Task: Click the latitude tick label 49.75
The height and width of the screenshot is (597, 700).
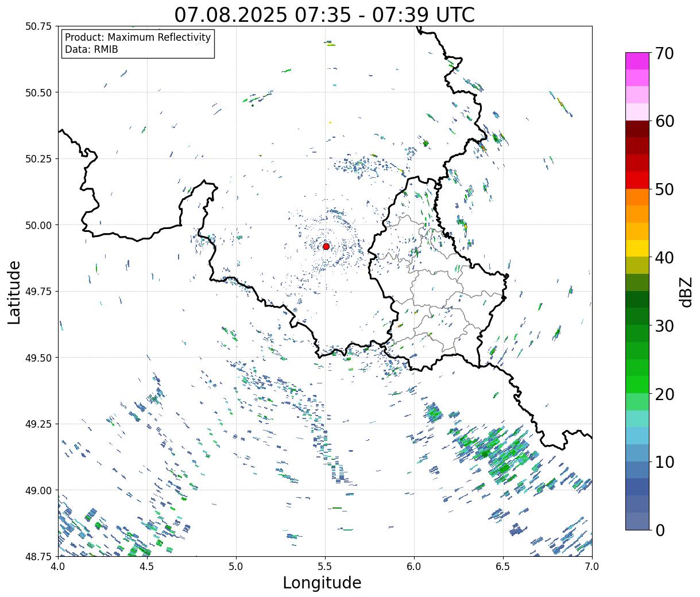Action: (38, 292)
